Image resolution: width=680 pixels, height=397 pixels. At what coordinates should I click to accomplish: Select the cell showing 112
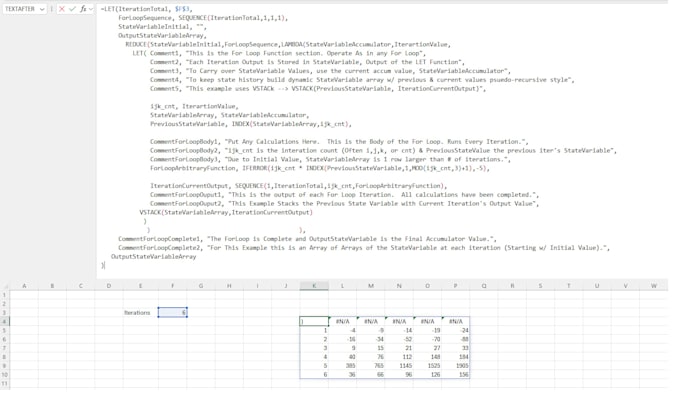pos(399,357)
